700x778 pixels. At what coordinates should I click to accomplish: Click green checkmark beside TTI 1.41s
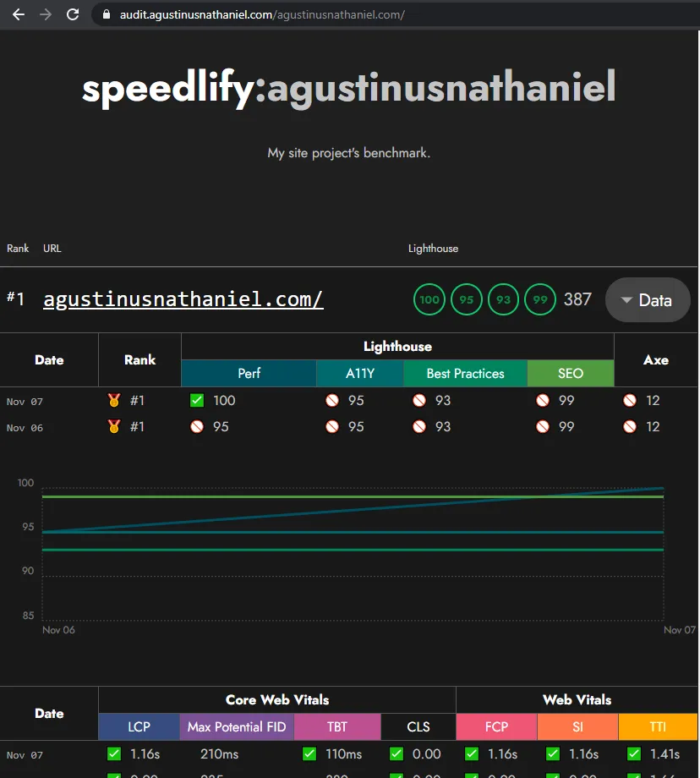[633, 753]
